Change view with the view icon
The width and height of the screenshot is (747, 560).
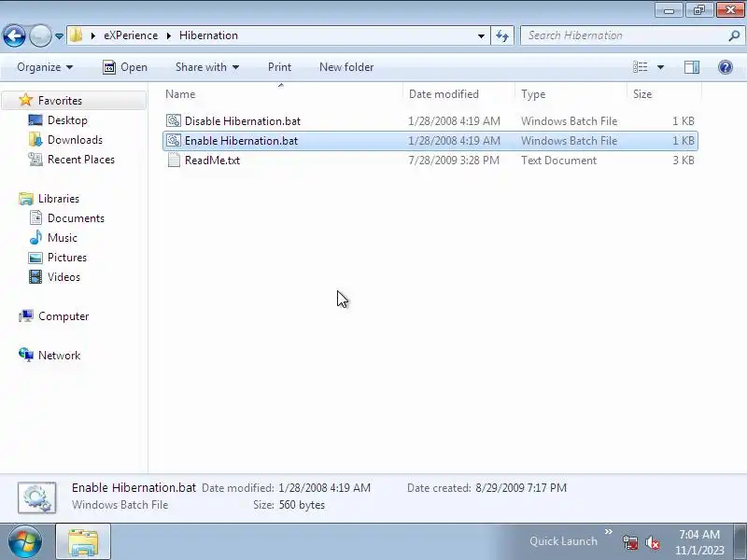[641, 67]
